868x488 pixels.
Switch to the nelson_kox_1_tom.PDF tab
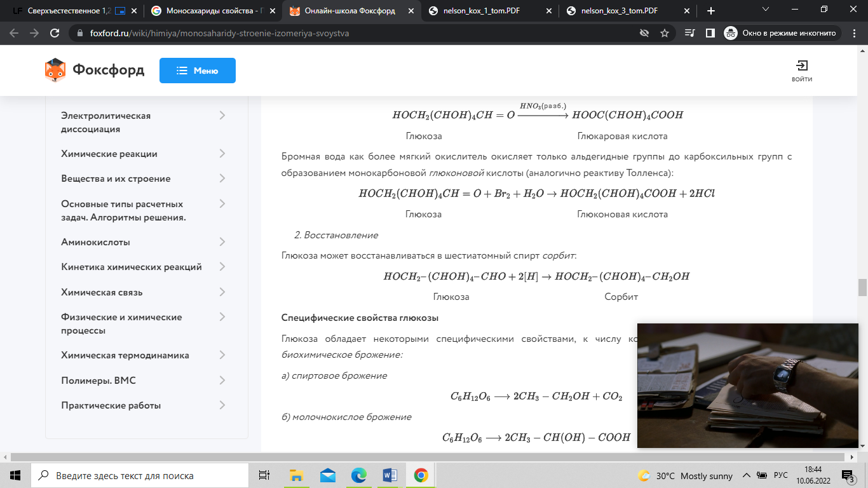coord(489,11)
